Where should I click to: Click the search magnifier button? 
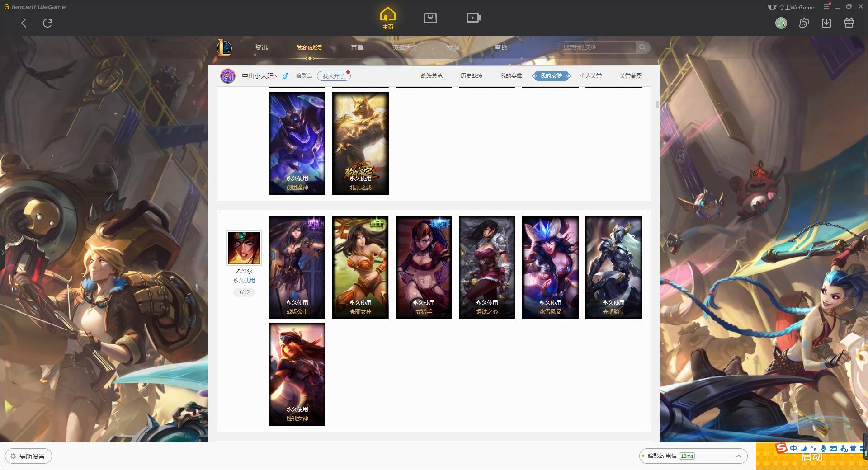click(642, 47)
